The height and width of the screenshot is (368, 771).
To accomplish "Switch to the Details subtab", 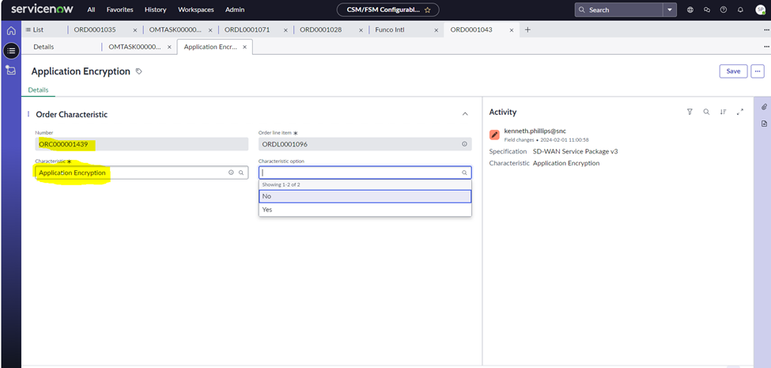I will 44,47.
